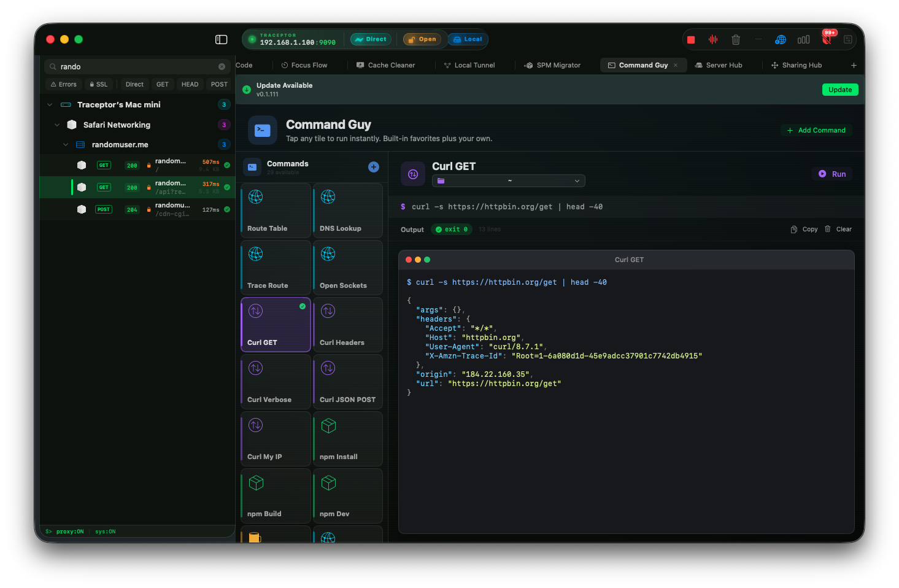Toggle the Direct filter chip in sidebar

click(134, 84)
